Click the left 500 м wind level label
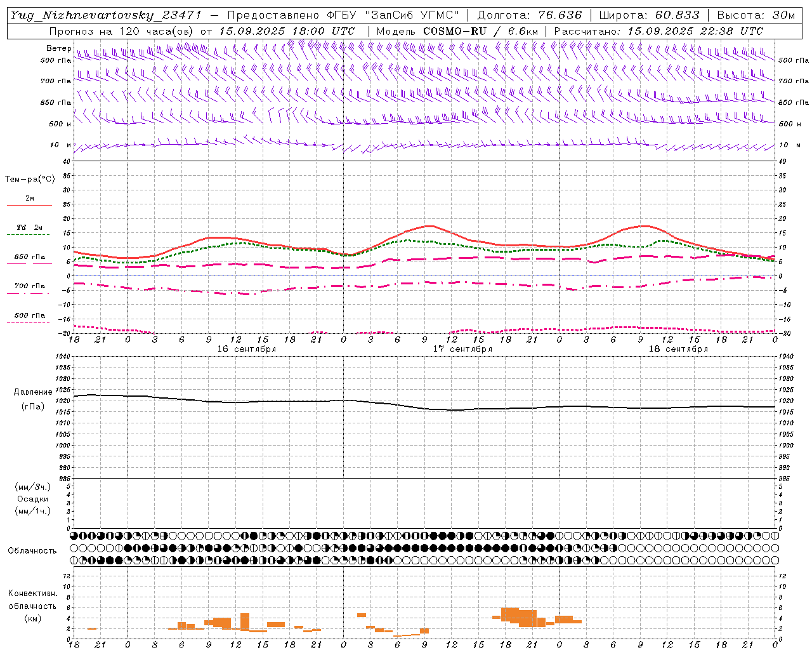The height and width of the screenshot is (650, 812). click(60, 124)
